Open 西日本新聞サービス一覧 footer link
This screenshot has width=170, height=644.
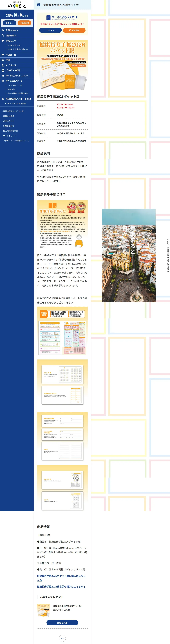pyautogui.click(x=13, y=111)
